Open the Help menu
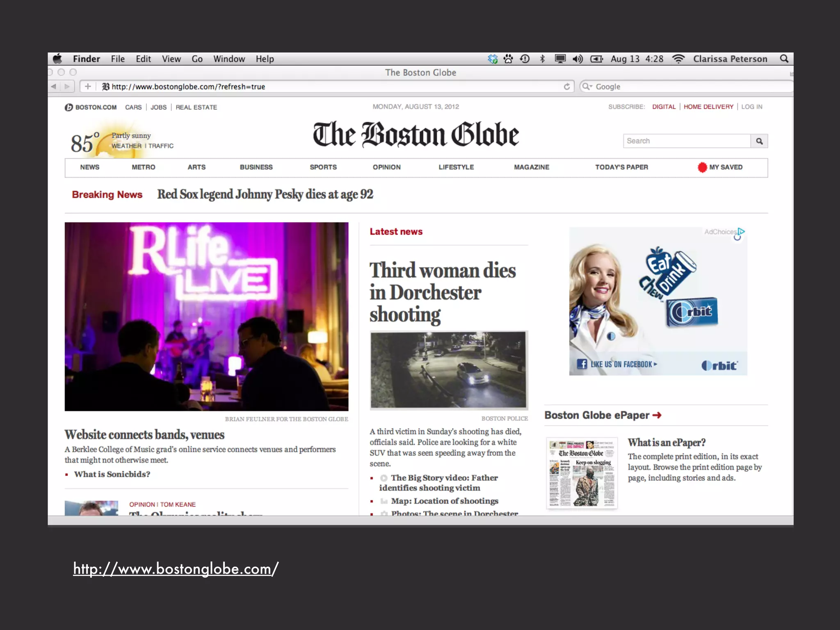This screenshot has height=630, width=840. [x=265, y=59]
